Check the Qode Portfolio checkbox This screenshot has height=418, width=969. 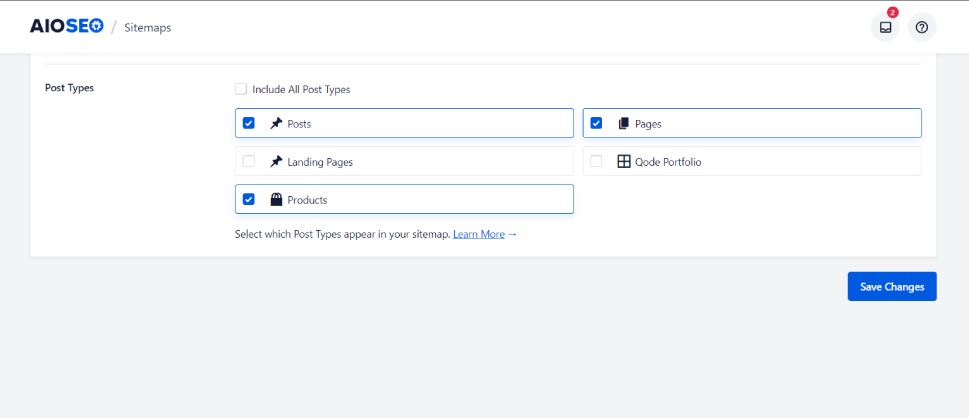point(596,161)
